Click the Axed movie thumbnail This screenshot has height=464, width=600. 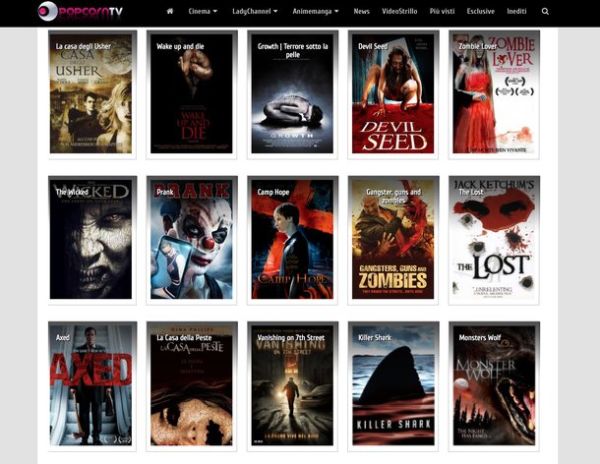pyautogui.click(x=91, y=384)
